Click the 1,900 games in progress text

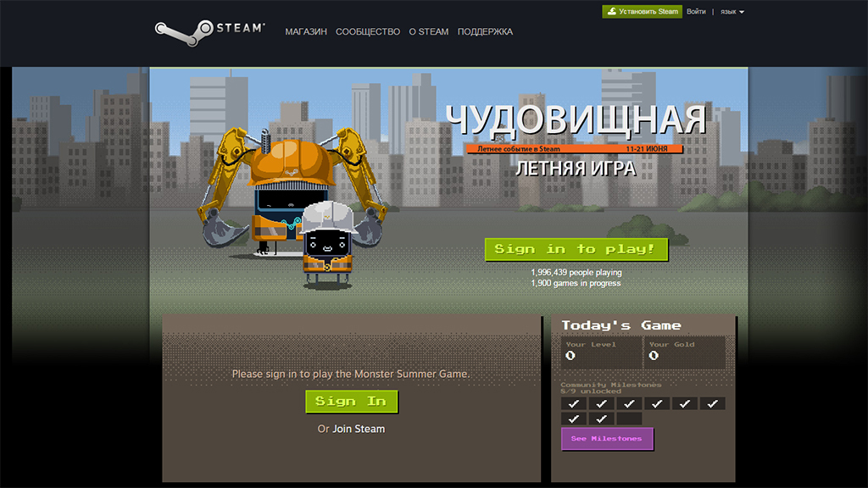pyautogui.click(x=576, y=283)
